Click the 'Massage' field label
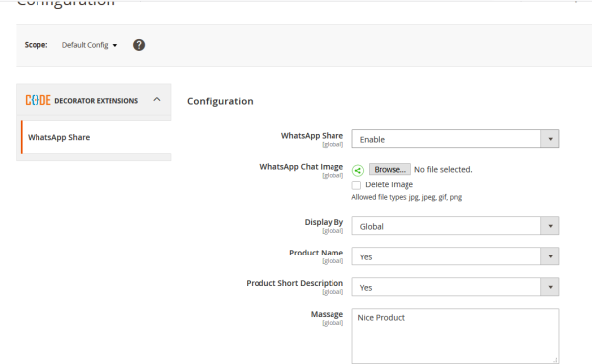Image resolution: width=592 pixels, height=364 pixels. pyautogui.click(x=327, y=314)
